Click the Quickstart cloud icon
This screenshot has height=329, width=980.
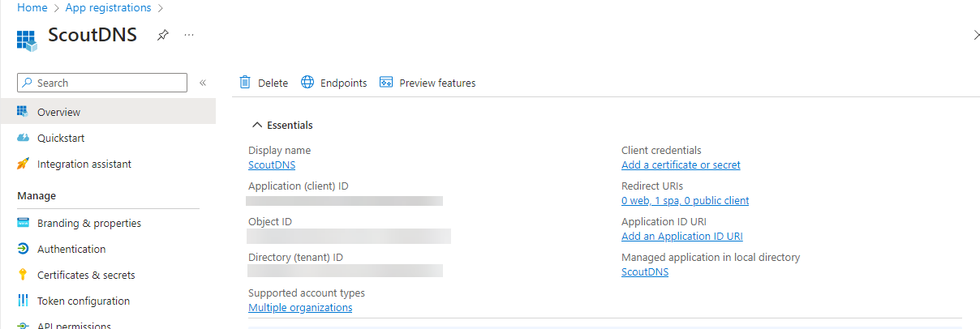(24, 139)
